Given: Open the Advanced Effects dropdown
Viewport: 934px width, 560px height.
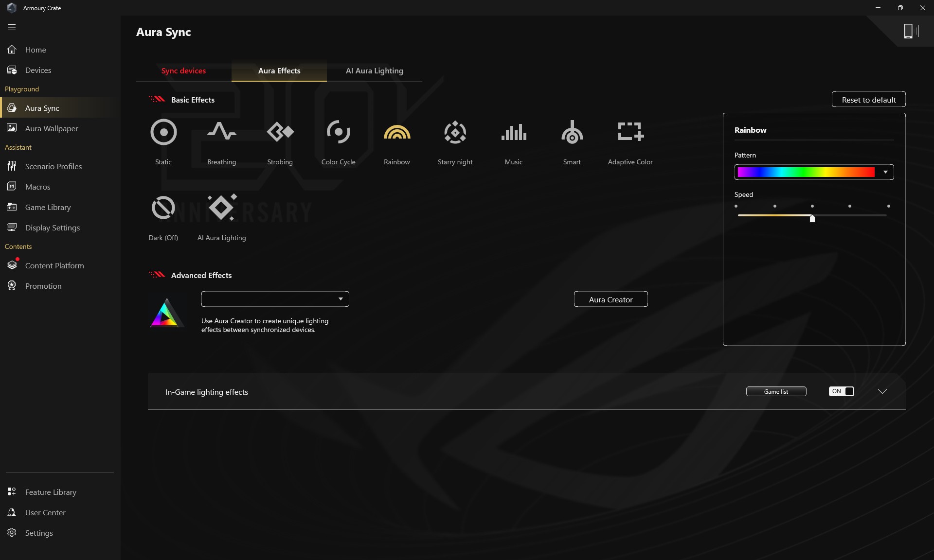Looking at the screenshot, I should coord(275,299).
